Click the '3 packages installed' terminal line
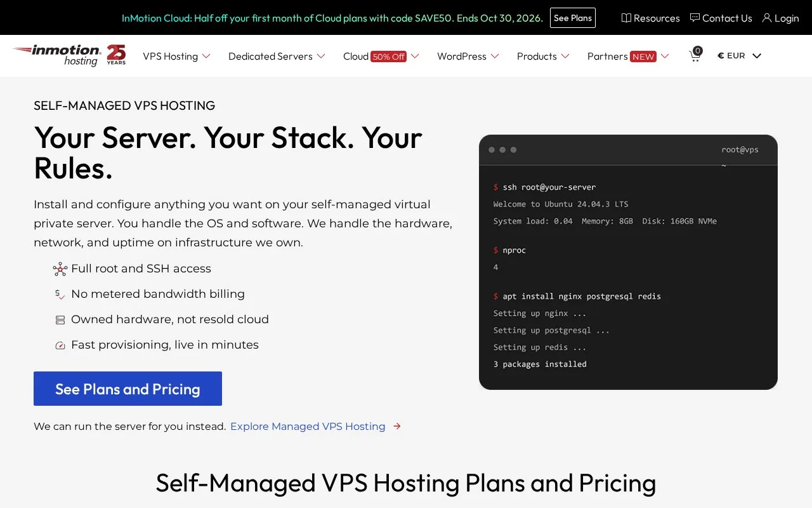The height and width of the screenshot is (508, 812). (x=540, y=364)
